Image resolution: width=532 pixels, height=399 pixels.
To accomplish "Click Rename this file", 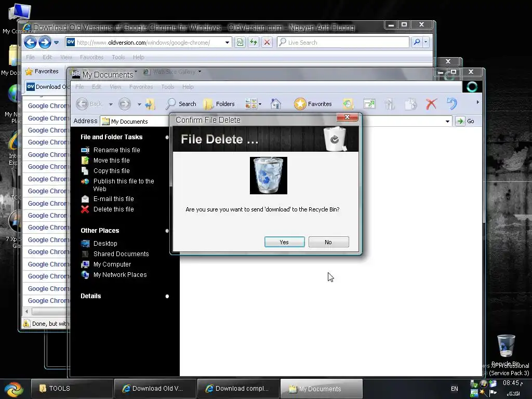I will tap(116, 150).
